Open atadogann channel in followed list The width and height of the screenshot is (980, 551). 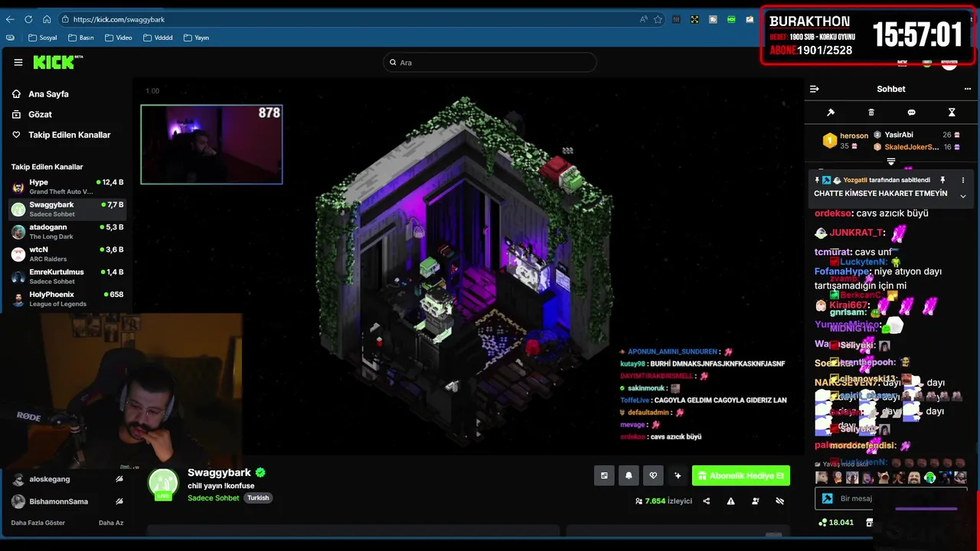[67, 231]
